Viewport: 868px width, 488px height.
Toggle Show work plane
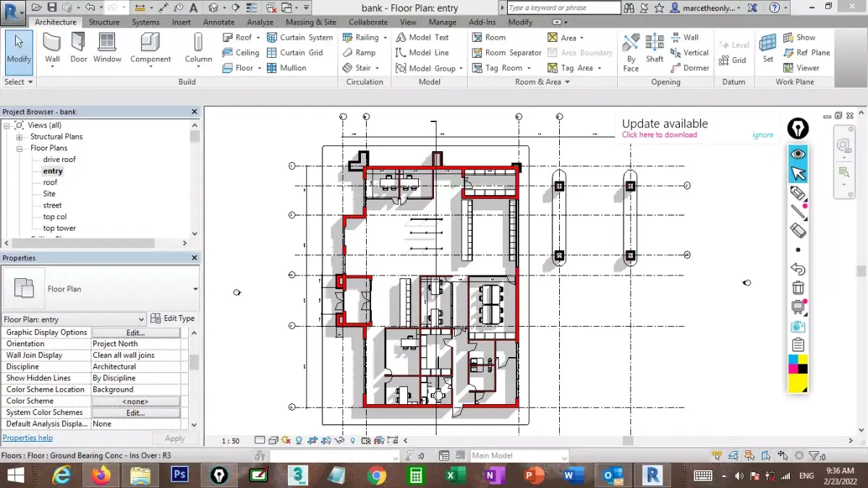click(799, 38)
